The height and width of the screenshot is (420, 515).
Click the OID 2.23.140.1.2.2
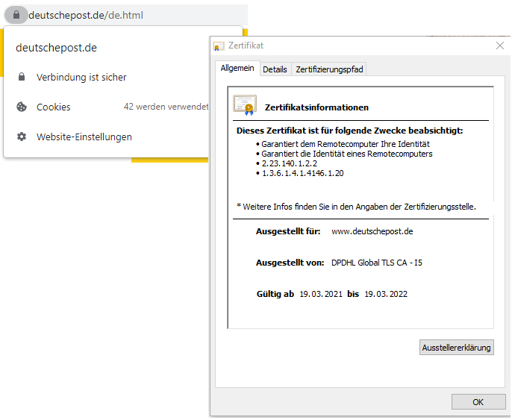point(290,163)
